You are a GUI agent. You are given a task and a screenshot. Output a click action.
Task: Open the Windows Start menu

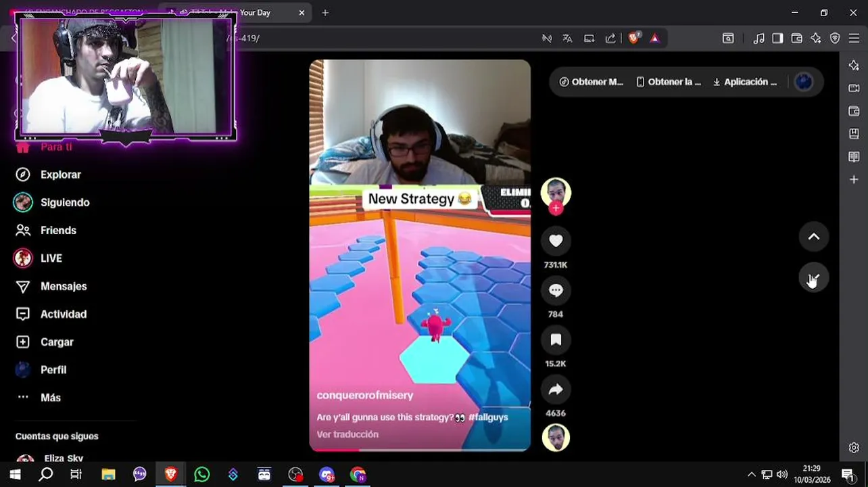15,474
